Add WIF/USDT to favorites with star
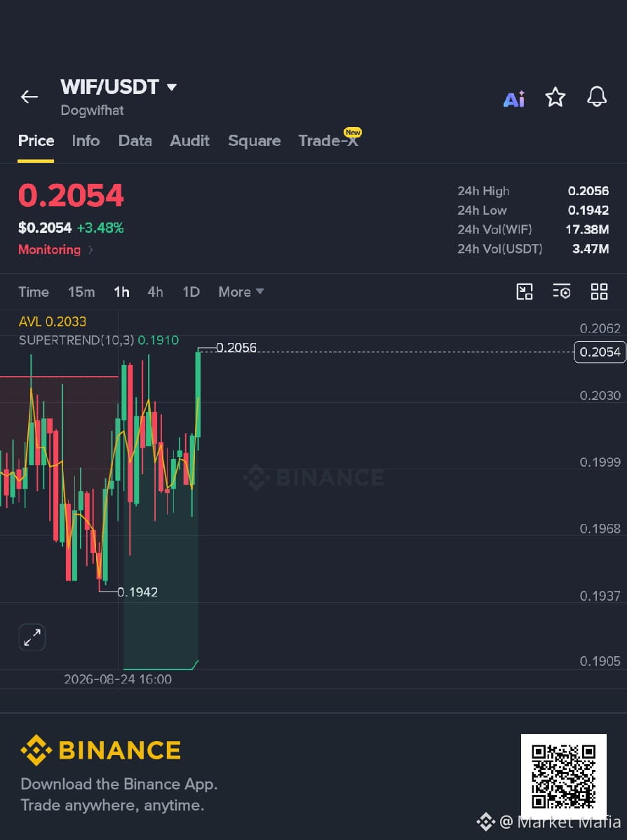The height and width of the screenshot is (840, 627). [x=555, y=97]
